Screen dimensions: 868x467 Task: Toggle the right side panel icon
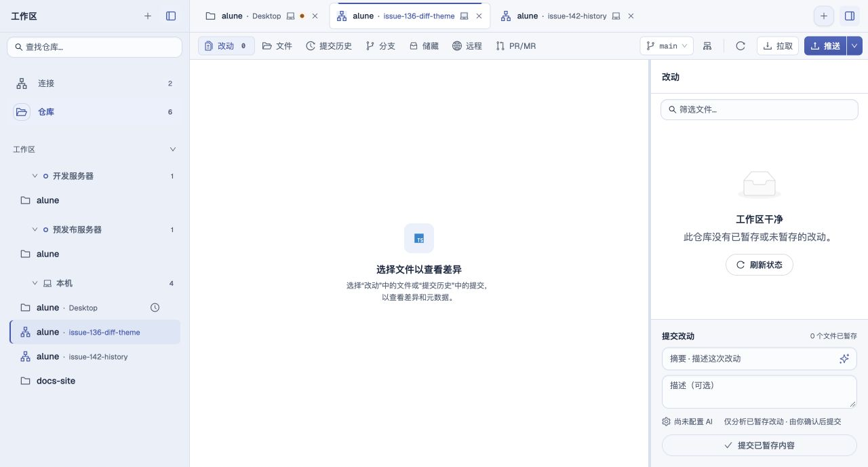click(x=849, y=16)
